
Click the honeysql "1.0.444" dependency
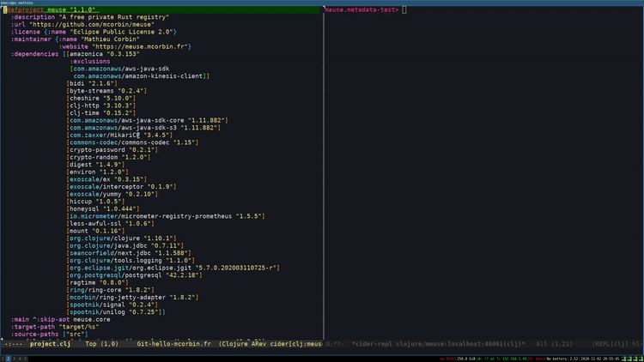click(103, 209)
